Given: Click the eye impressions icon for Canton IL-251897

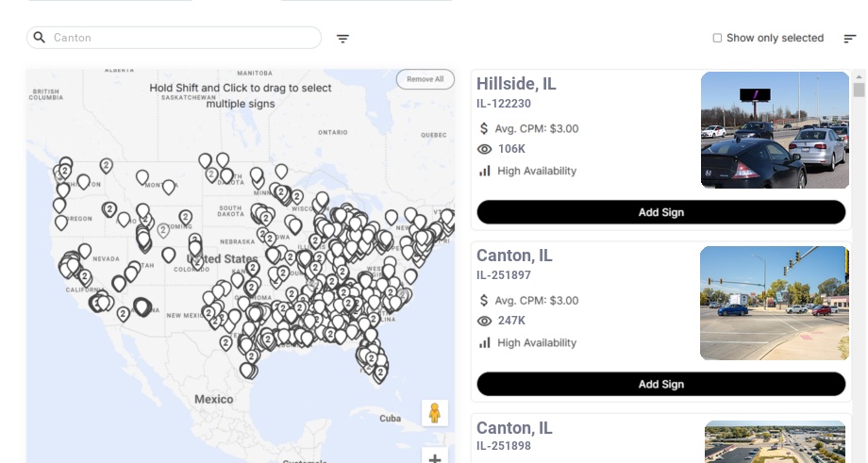Looking at the screenshot, I should tap(485, 321).
